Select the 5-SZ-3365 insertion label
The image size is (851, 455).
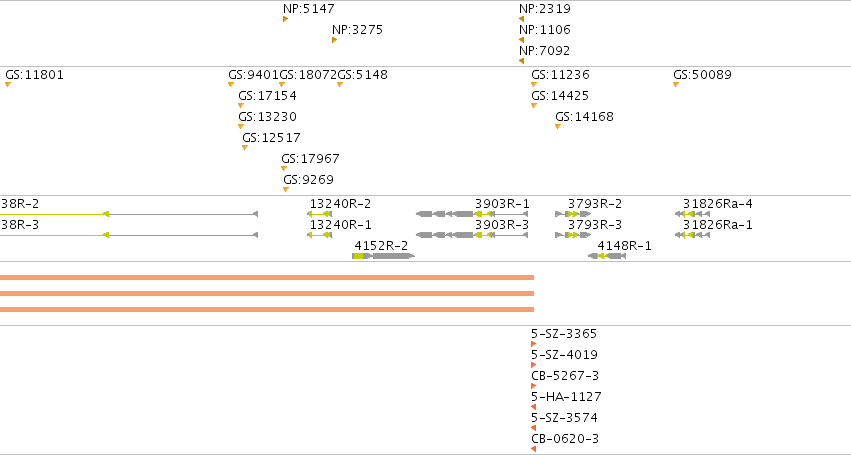[564, 334]
